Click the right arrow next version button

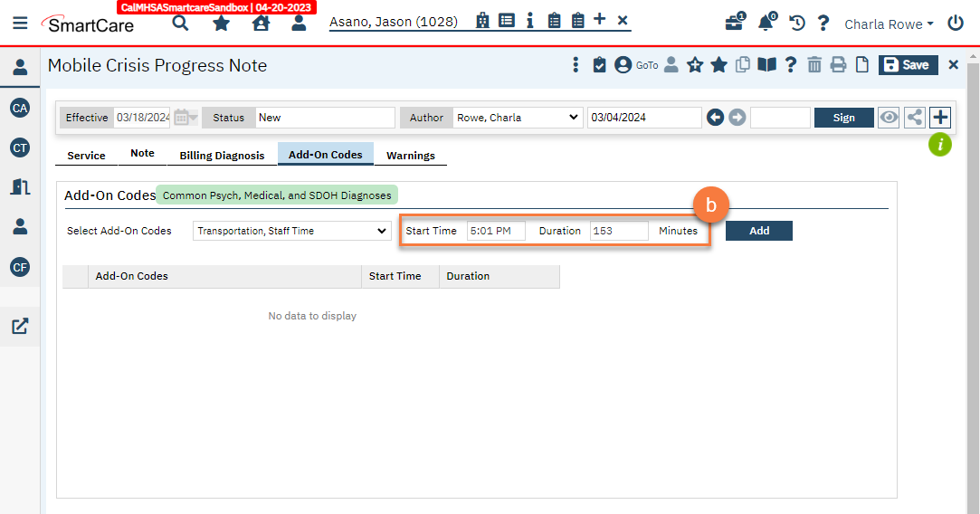[x=737, y=118]
